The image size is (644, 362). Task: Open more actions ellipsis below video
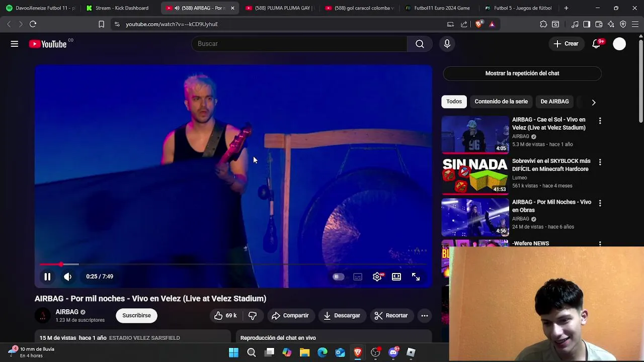pyautogui.click(x=425, y=315)
